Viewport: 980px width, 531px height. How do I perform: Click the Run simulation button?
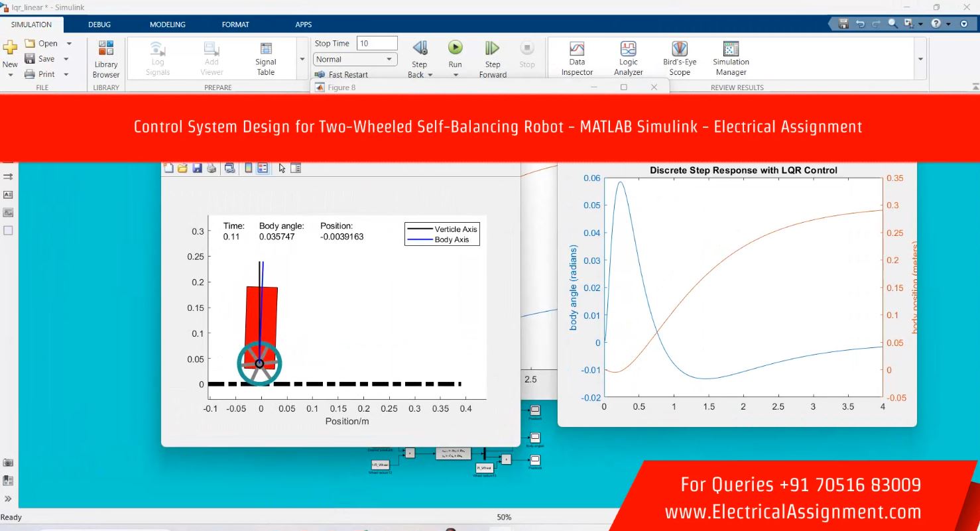coord(455,48)
